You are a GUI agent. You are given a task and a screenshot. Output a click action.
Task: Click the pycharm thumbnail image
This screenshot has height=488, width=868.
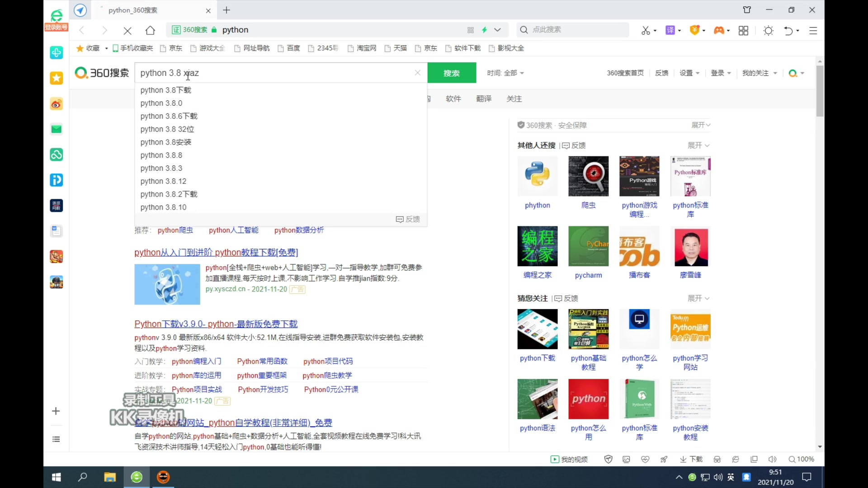pyautogui.click(x=588, y=246)
